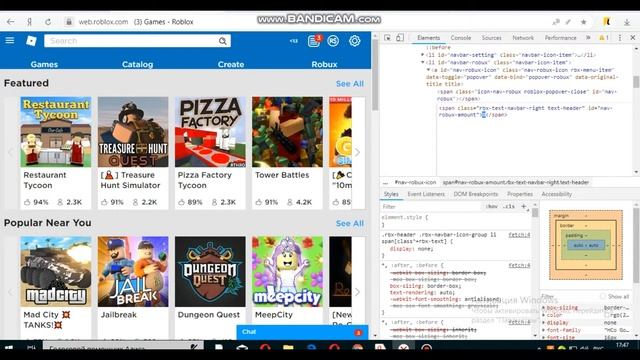Add new style rule plus icon
Viewport: 640px width, 360px height.
coord(524,207)
